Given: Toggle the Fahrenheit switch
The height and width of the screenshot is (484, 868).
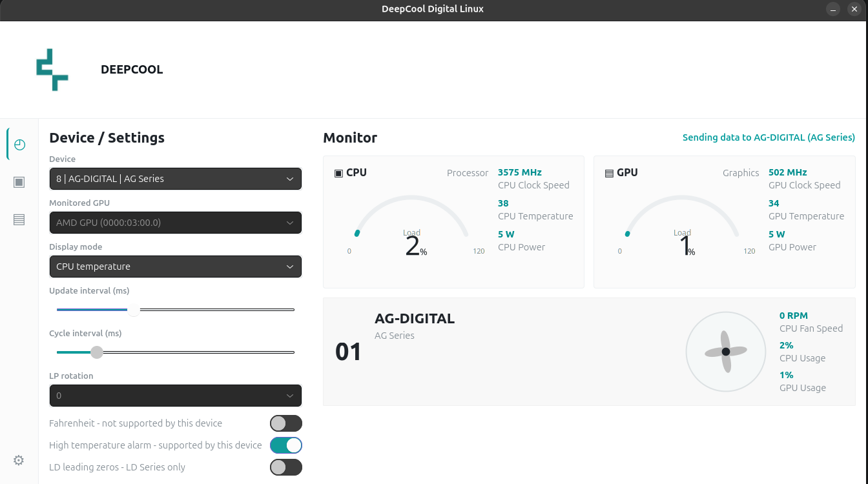Looking at the screenshot, I should [x=286, y=423].
